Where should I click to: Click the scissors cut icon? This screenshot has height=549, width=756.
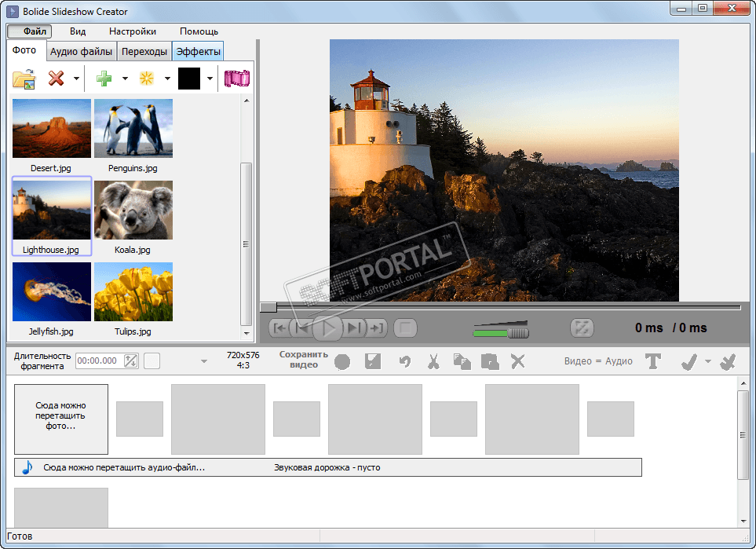(433, 361)
